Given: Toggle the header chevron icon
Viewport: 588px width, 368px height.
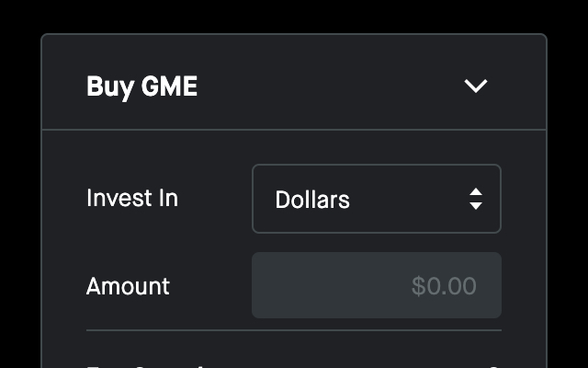Looking at the screenshot, I should pos(476,86).
